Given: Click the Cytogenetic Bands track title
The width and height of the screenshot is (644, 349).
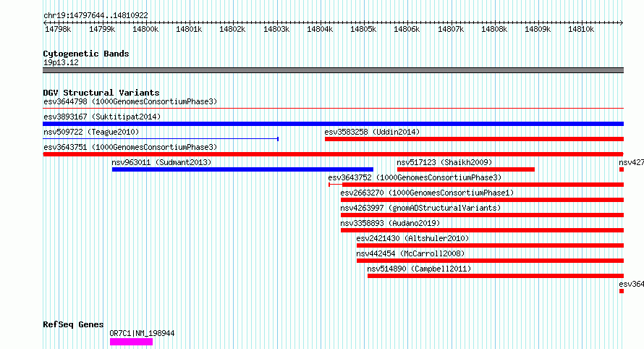Looking at the screenshot, I should pos(86,54).
